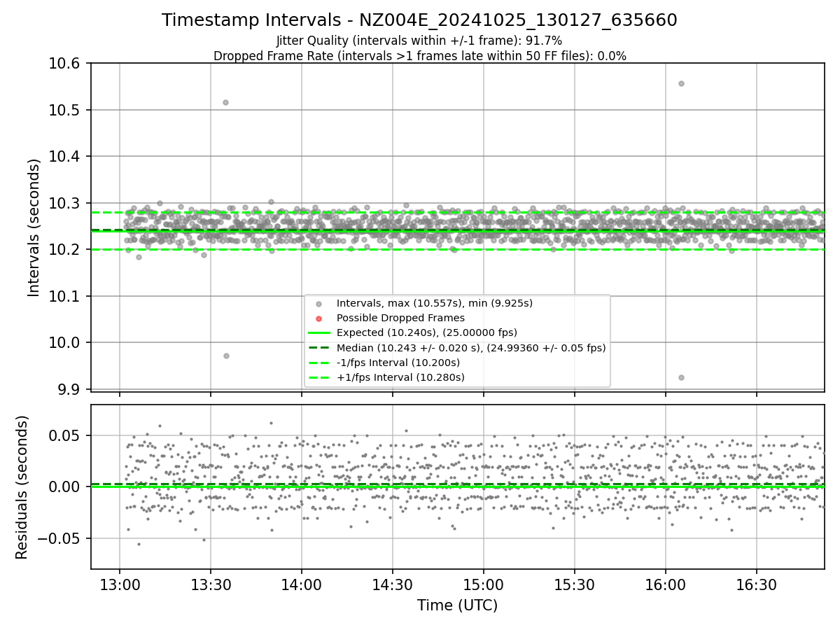Click the high outlier point above 10.5 near 13:35
The height and width of the screenshot is (630, 840).
click(x=225, y=102)
